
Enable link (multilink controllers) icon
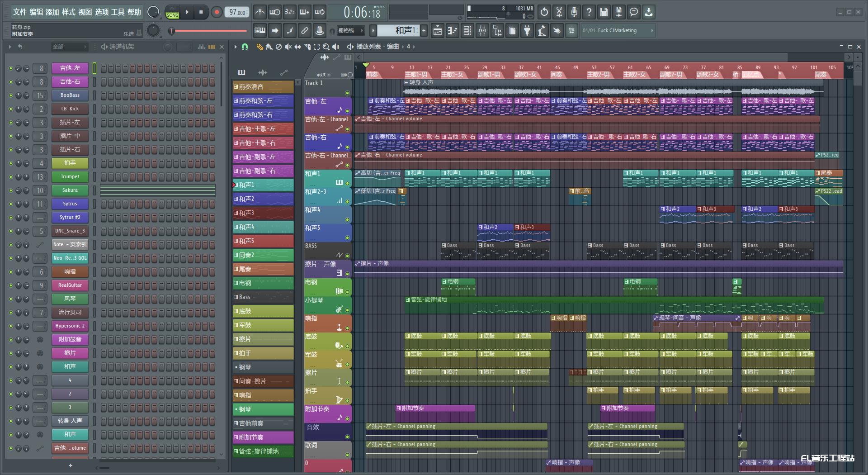coord(305,30)
